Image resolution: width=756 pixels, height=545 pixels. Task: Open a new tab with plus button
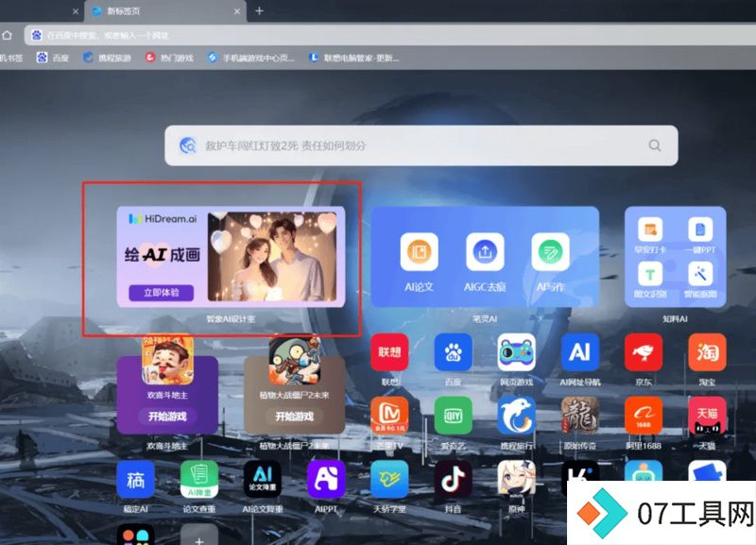click(259, 10)
